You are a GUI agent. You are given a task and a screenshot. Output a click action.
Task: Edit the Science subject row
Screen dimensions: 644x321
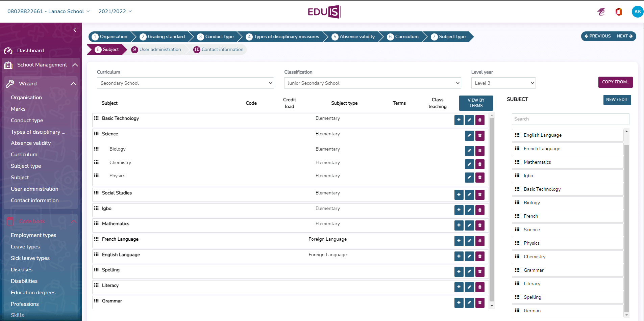pyautogui.click(x=469, y=136)
